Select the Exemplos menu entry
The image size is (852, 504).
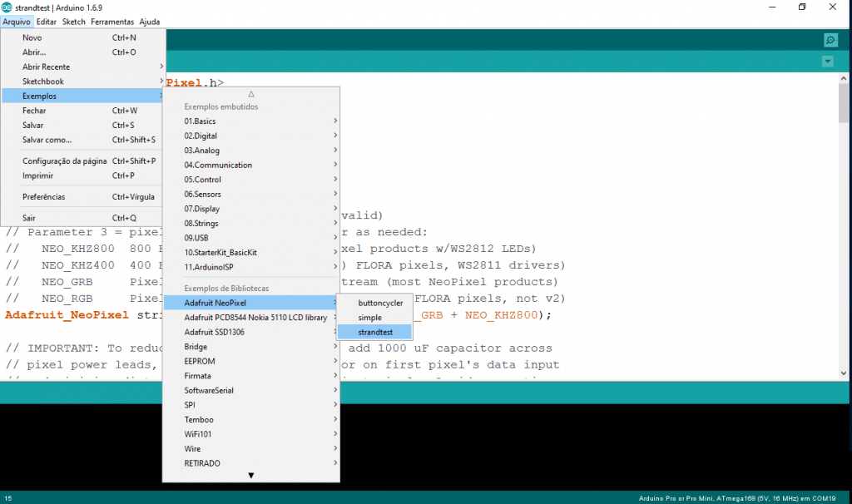pos(82,96)
